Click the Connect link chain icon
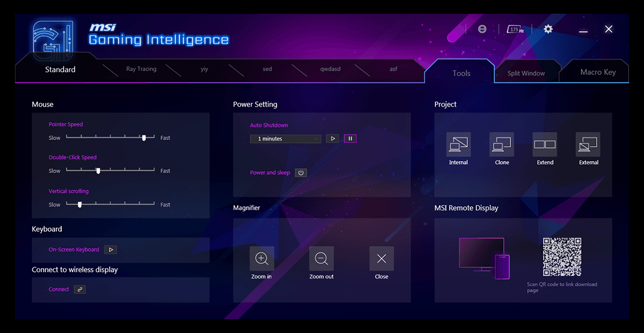This screenshot has width=644, height=333. (x=80, y=289)
